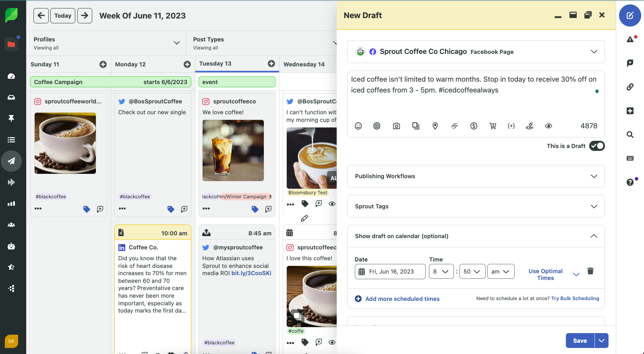Click the eye preview icon in composer toolbar
The image size is (644, 354).
548,126
